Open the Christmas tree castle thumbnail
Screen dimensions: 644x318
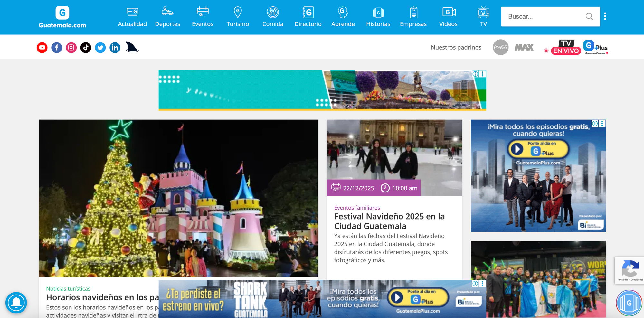[x=178, y=198]
